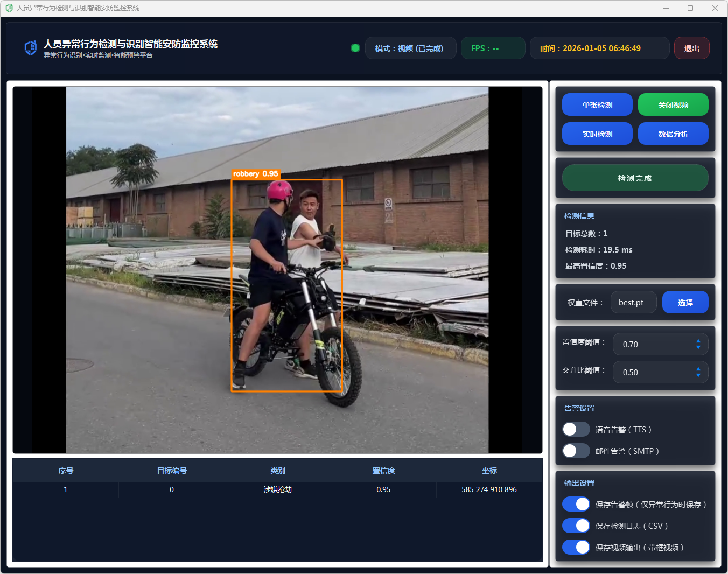The image size is (728, 574).
Task: Turn off the save detection log CSV toggle
Action: [x=576, y=526]
